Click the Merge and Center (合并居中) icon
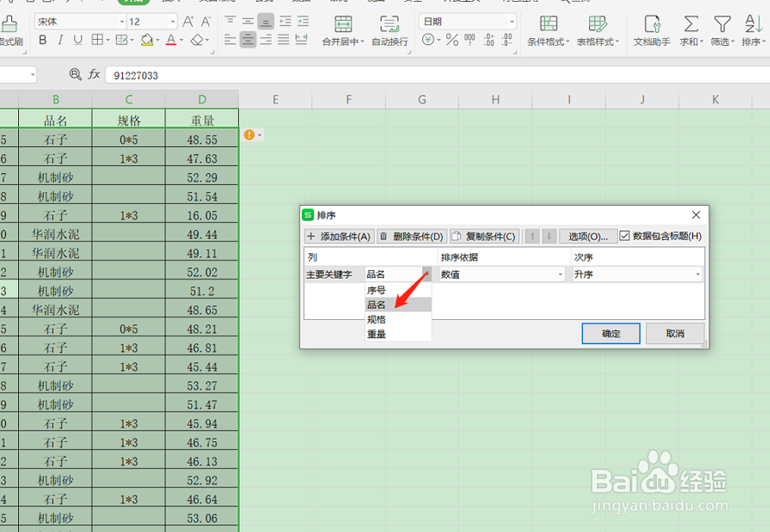This screenshot has width=770, height=532. (x=343, y=24)
